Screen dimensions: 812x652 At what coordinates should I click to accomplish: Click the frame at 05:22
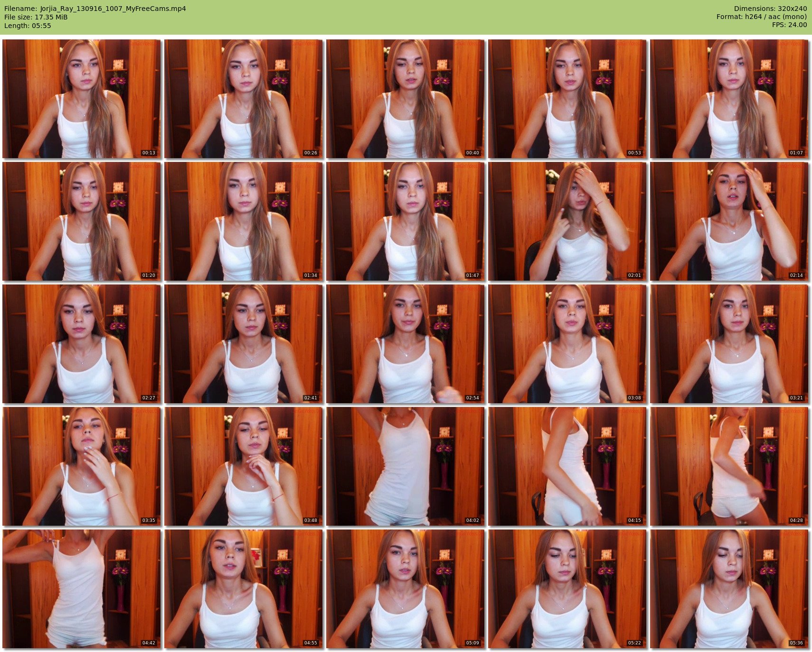(567, 589)
